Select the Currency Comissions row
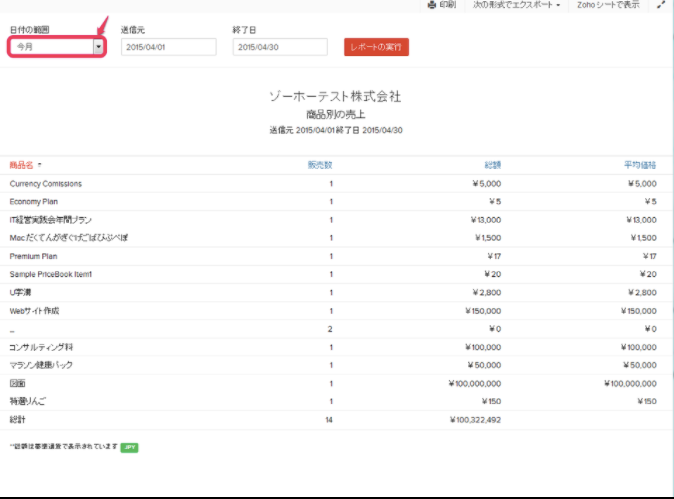Viewport: 674px width, 499px height. pyautogui.click(x=46, y=184)
